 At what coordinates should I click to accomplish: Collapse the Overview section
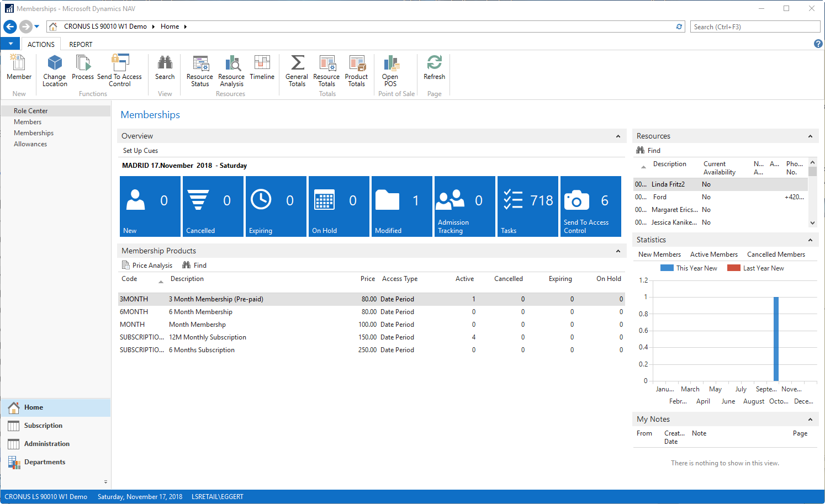pyautogui.click(x=618, y=136)
